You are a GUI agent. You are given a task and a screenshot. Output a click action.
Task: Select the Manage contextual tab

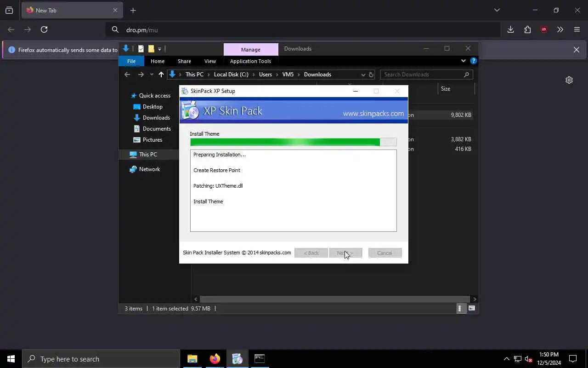tap(251, 50)
